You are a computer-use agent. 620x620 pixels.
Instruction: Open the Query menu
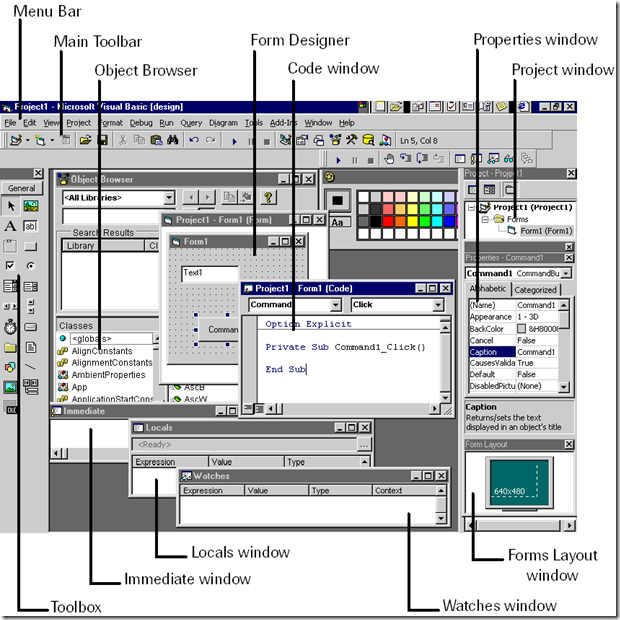(191, 123)
